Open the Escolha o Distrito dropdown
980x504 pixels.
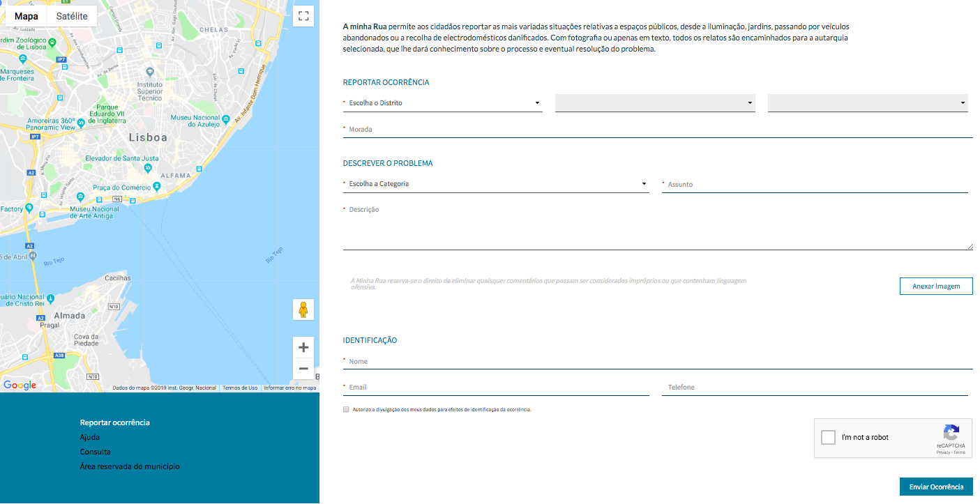[442, 103]
